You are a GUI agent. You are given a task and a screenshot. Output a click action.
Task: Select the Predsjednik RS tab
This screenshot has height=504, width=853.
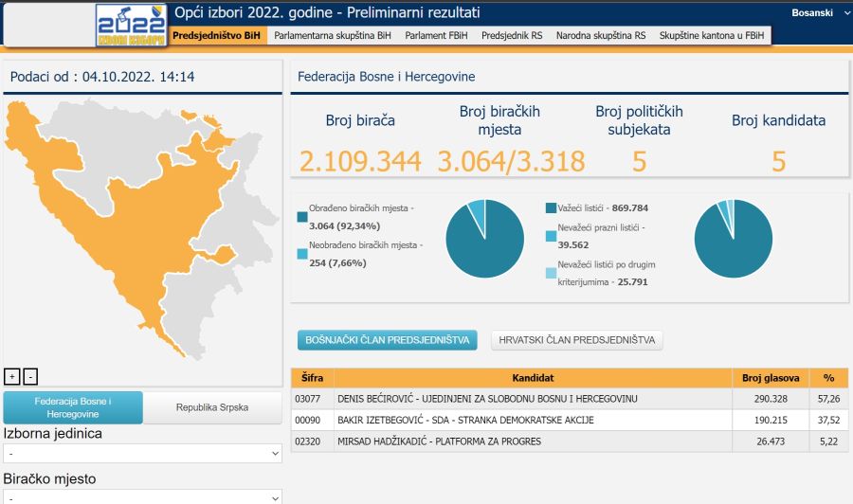[x=512, y=35]
